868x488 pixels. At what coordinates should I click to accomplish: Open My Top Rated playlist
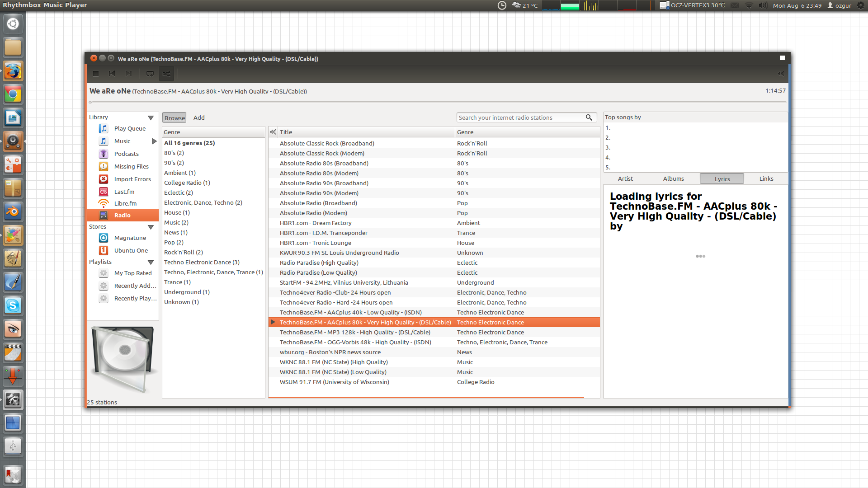click(123, 273)
